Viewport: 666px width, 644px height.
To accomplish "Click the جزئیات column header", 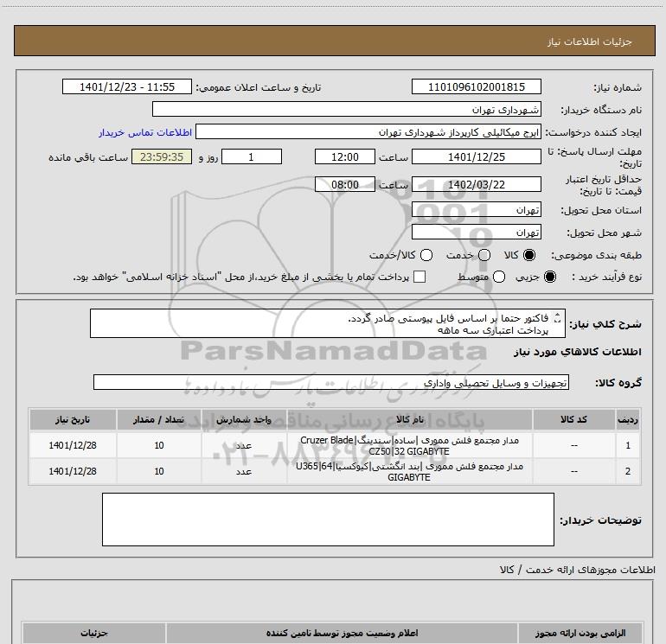I will tap(94, 634).
